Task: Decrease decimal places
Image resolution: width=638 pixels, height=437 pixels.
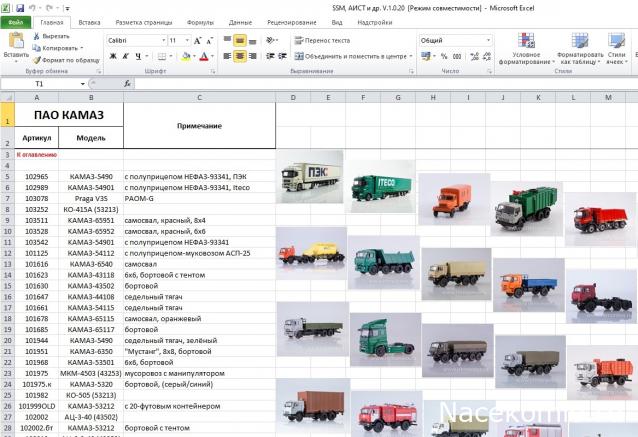Action: coord(487,56)
